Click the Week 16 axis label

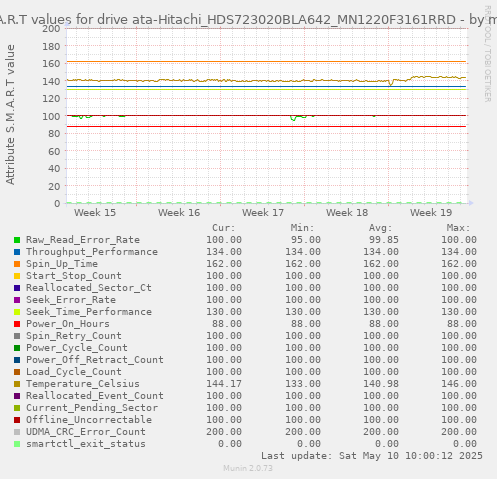(179, 213)
